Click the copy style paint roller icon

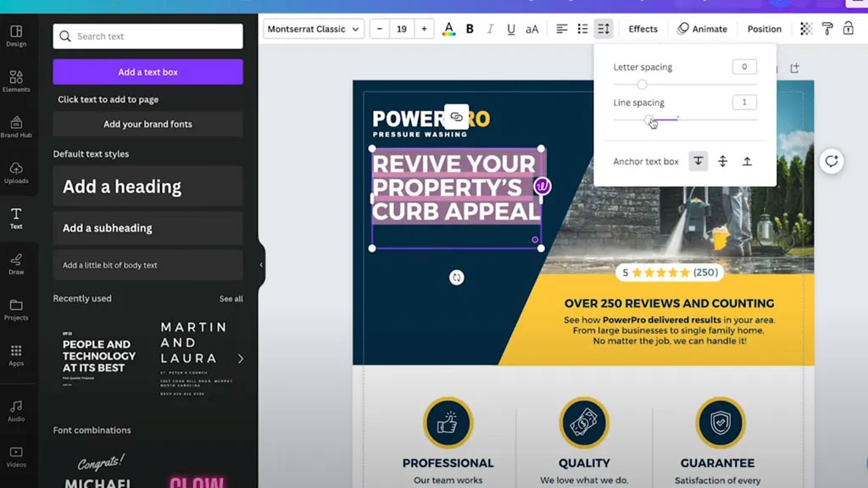click(827, 29)
